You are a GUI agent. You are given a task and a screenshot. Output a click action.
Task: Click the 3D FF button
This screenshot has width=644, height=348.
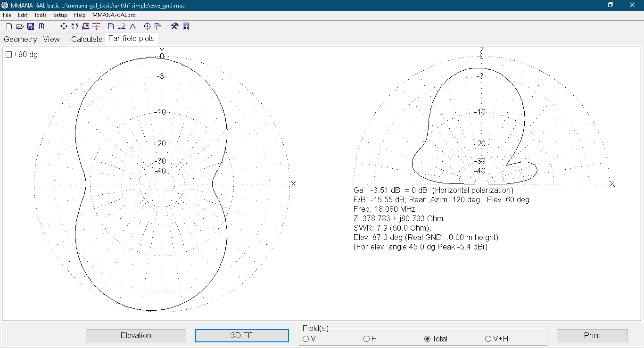pyautogui.click(x=242, y=335)
